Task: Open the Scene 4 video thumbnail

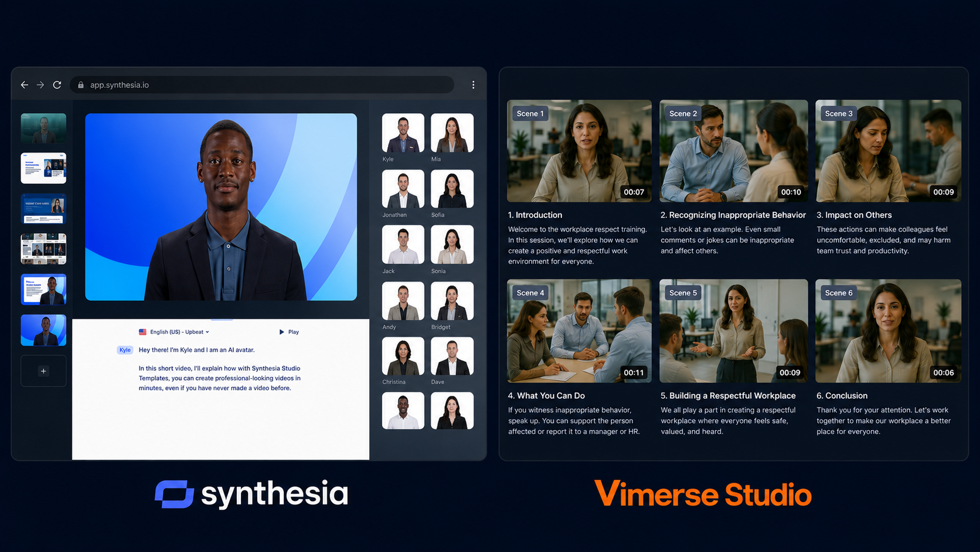Action: pos(579,331)
